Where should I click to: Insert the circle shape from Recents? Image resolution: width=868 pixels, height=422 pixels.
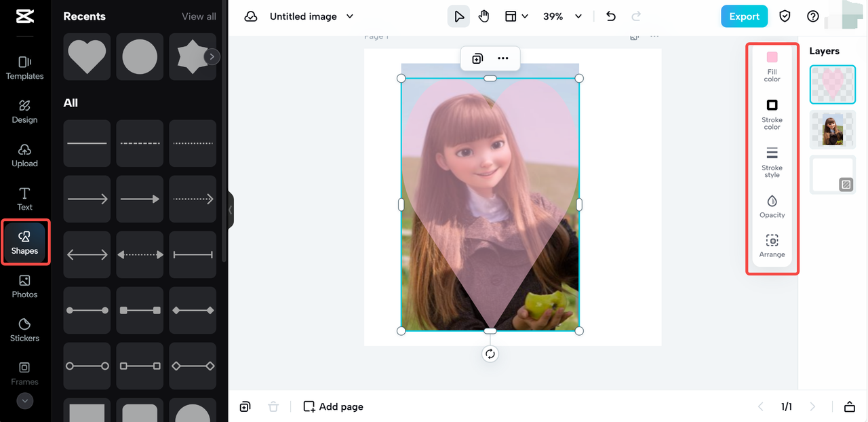(x=140, y=57)
